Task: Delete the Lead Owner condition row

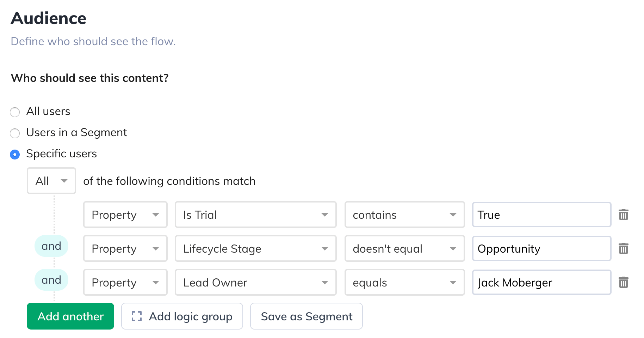Action: click(x=623, y=282)
